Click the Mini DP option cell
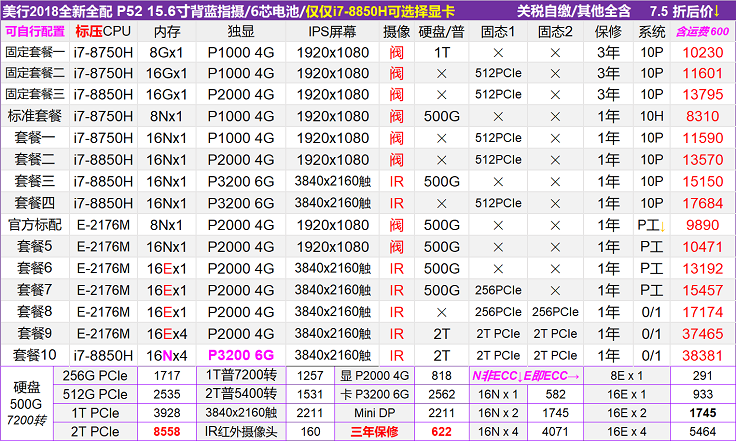The image size is (736, 441). coord(375,412)
